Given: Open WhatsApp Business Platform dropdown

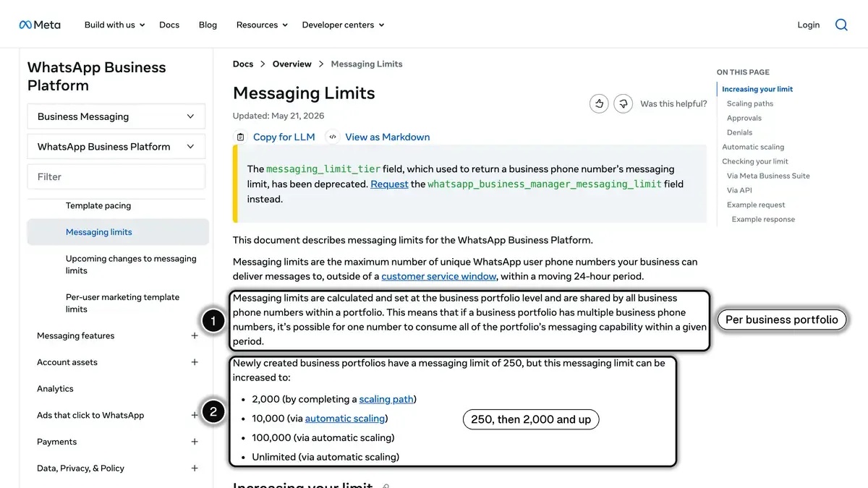Looking at the screenshot, I should (x=116, y=146).
